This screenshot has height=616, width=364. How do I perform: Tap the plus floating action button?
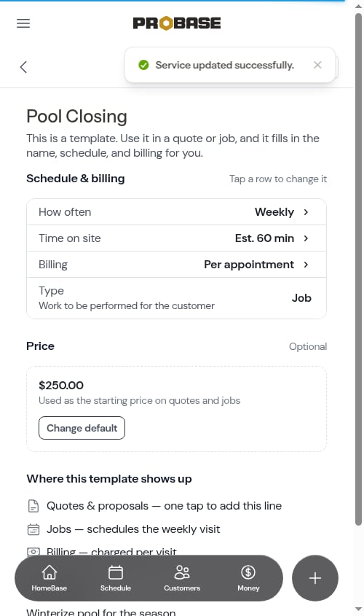click(315, 578)
